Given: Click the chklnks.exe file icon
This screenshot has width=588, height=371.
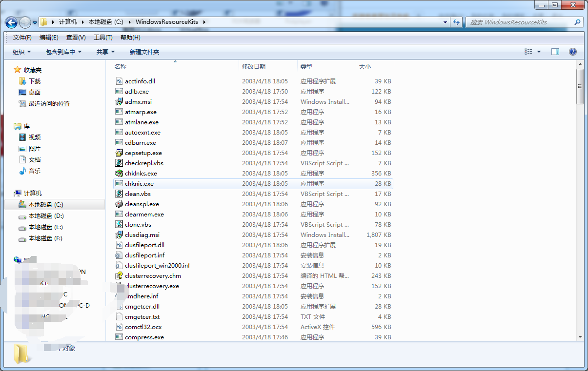Looking at the screenshot, I should tap(119, 174).
